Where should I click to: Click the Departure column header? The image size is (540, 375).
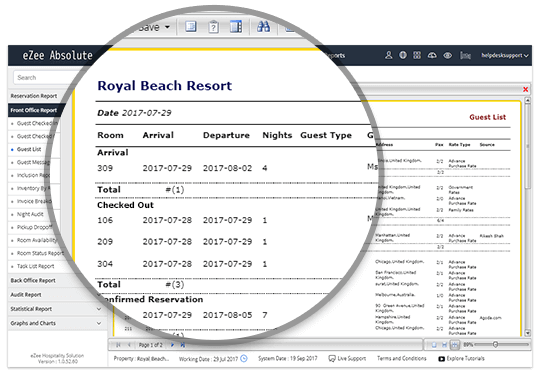(226, 135)
